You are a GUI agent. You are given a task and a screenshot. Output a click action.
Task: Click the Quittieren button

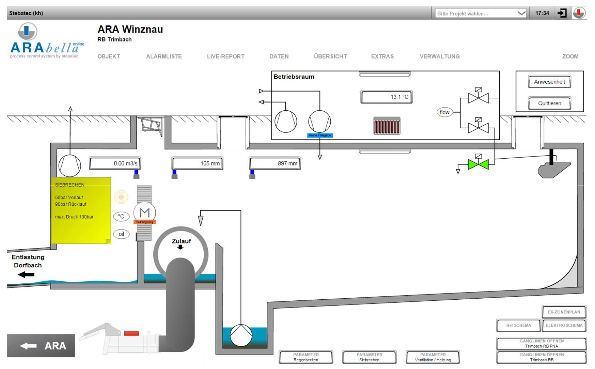[549, 103]
